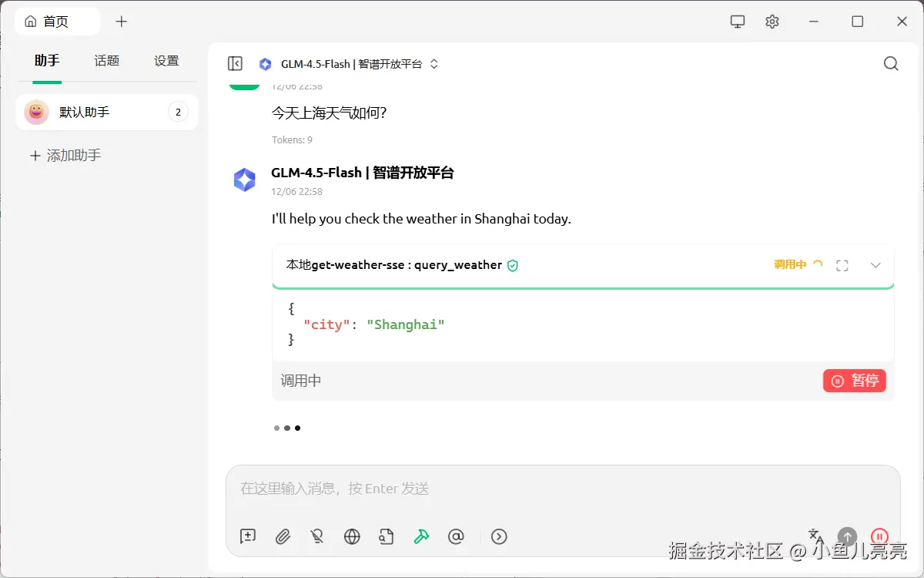Switch to the 话题 tab

point(107,60)
